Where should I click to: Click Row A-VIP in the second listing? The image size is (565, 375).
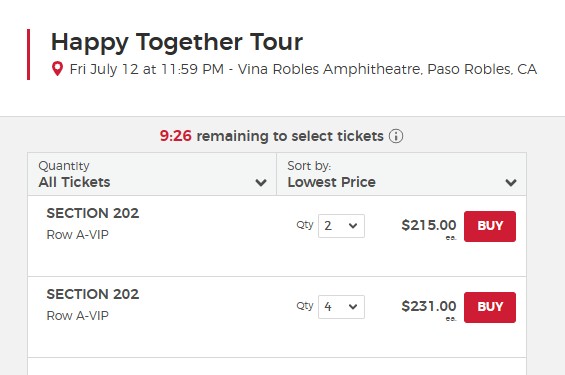77,316
